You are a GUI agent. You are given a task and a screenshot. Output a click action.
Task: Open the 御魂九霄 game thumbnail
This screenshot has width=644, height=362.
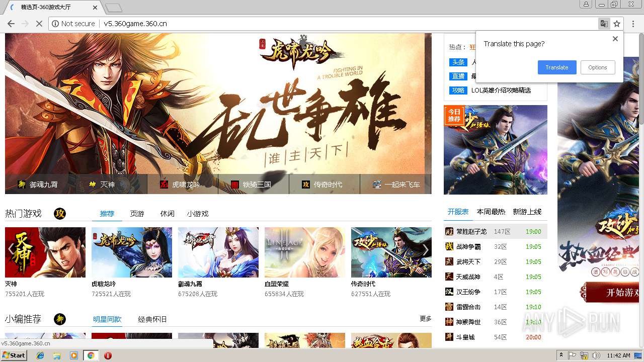point(218,252)
